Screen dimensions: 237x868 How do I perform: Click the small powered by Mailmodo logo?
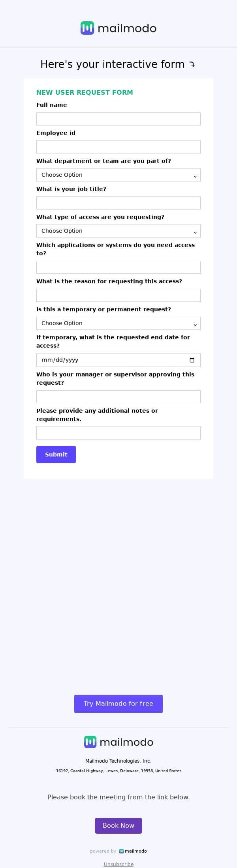(x=133, y=851)
